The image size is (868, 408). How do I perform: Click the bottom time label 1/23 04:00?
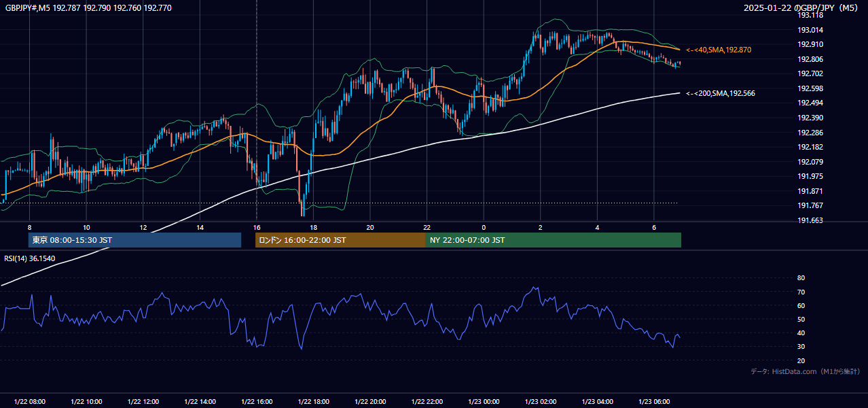(x=597, y=402)
